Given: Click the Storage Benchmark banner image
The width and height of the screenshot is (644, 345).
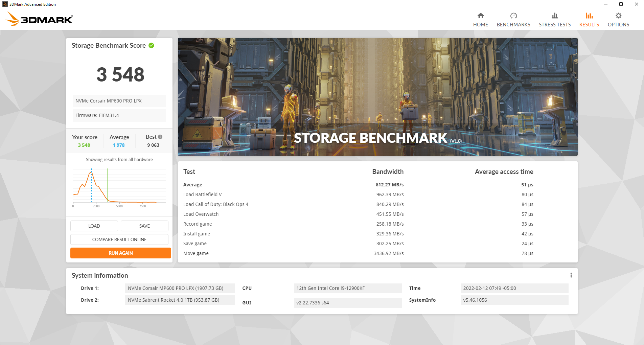Looking at the screenshot, I should coord(377,97).
